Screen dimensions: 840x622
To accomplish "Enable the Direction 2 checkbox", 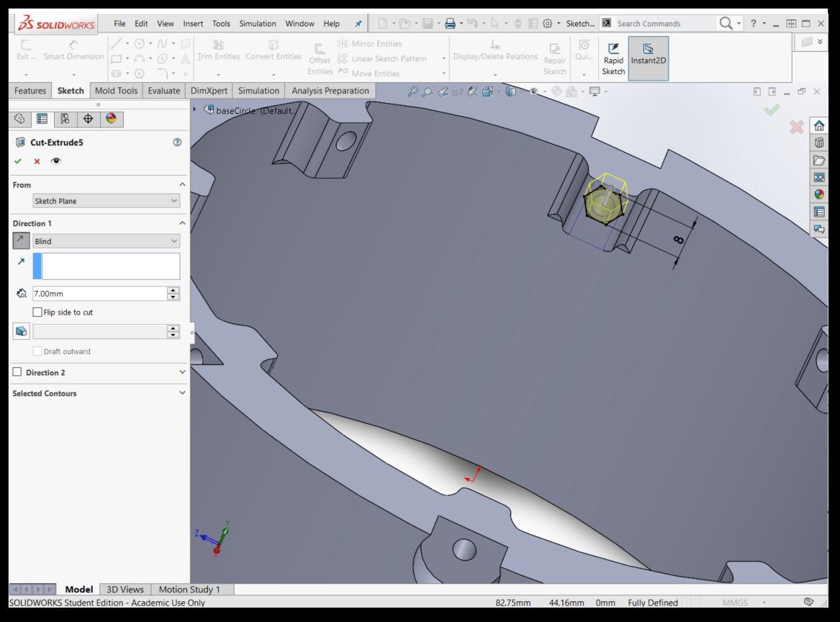I will [17, 372].
